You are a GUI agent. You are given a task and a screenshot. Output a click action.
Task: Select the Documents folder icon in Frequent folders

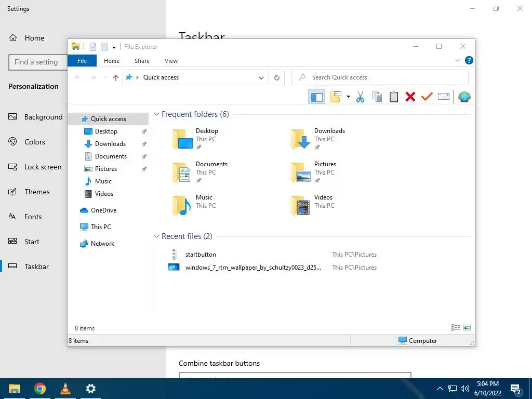(182, 172)
